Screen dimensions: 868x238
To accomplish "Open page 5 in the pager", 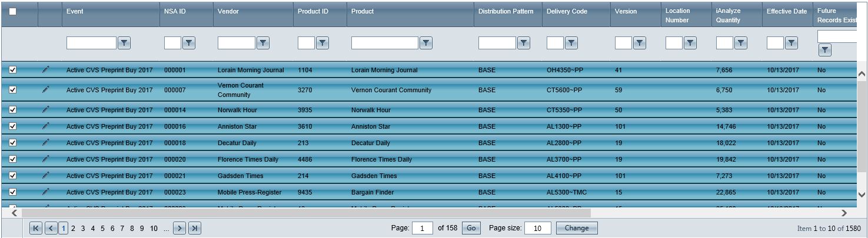I will click(x=103, y=229).
